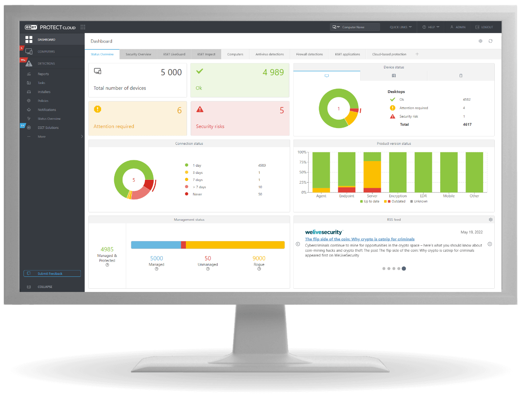Open the Ok devices tile
This screenshot has height=420, width=523.
point(240,80)
